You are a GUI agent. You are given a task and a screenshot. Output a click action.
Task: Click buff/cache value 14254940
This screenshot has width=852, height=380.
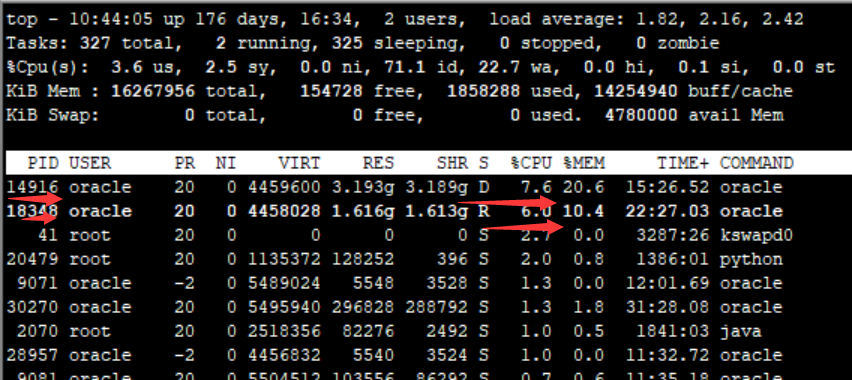coord(636,91)
